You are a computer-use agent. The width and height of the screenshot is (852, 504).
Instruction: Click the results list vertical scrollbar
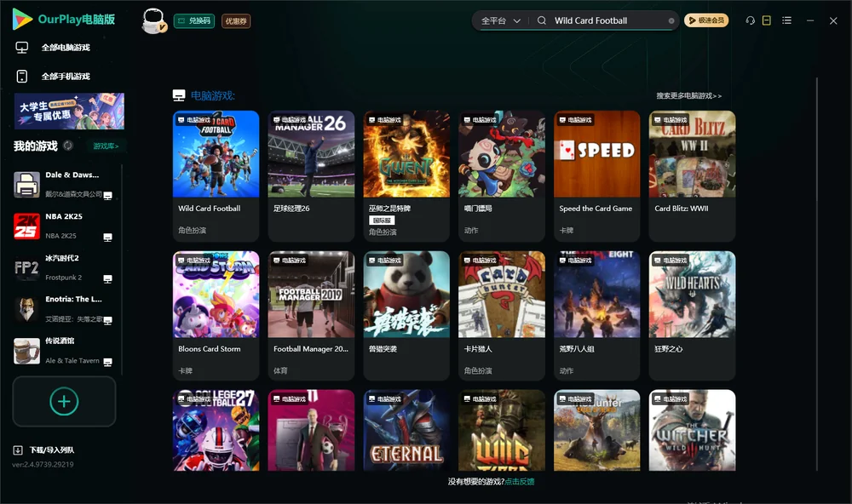tap(817, 274)
